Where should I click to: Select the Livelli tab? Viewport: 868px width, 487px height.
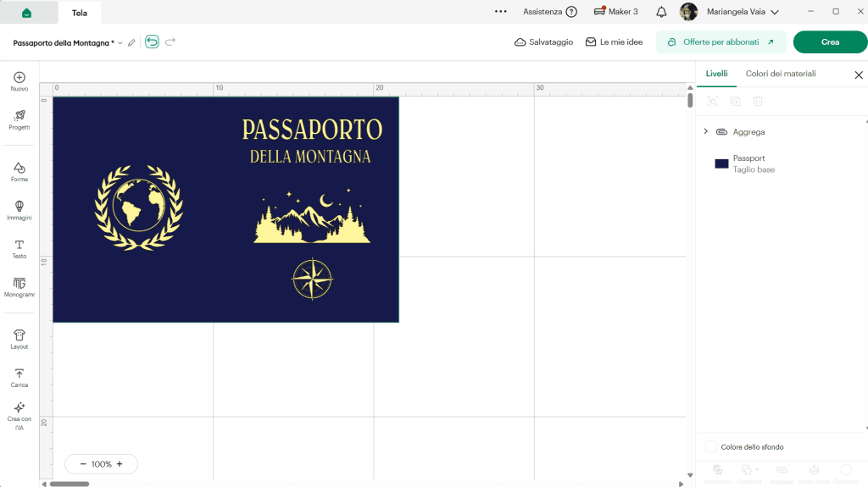tap(716, 74)
